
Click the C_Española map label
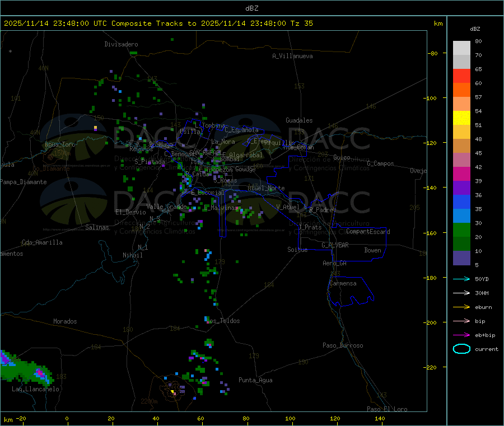241,130
